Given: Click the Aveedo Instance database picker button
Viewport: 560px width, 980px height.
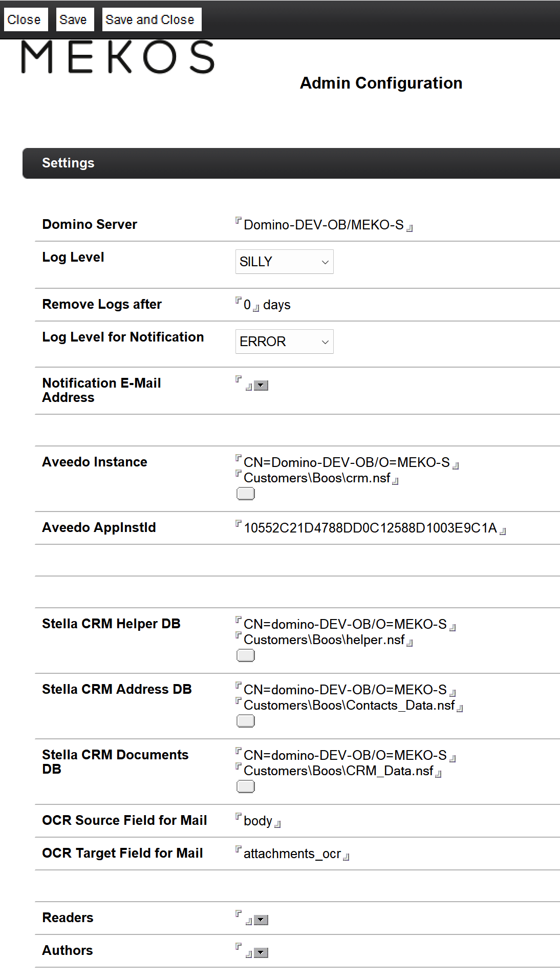Looking at the screenshot, I should (246, 494).
